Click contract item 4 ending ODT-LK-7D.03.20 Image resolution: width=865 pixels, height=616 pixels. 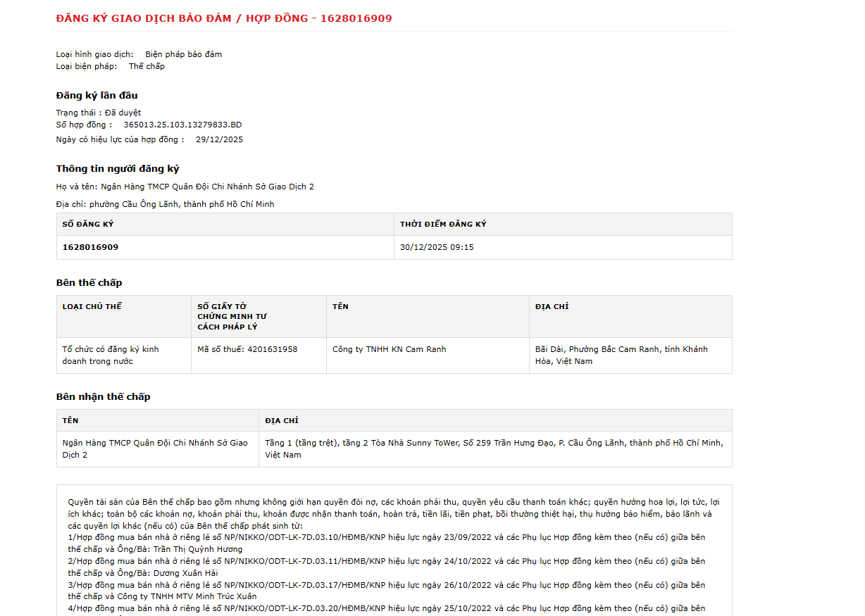(387, 608)
